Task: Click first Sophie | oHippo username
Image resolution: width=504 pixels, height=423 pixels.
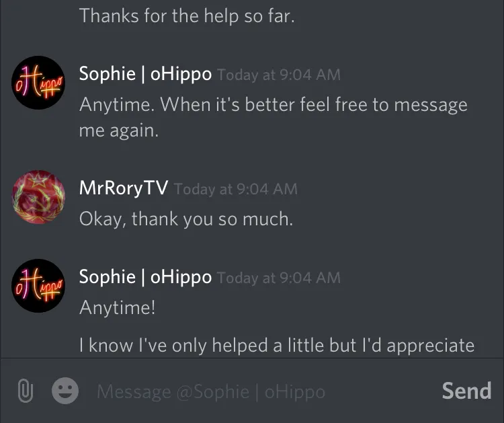Action: pos(145,74)
